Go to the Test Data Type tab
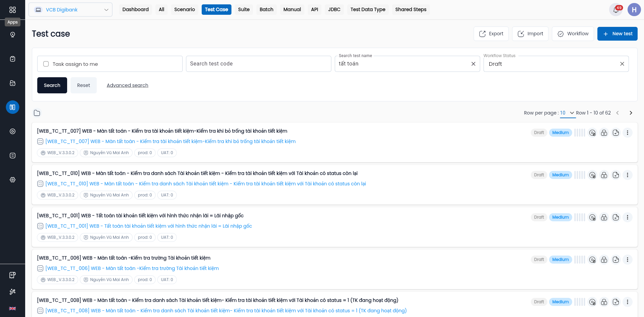Image resolution: width=644 pixels, height=317 pixels. 368,9
